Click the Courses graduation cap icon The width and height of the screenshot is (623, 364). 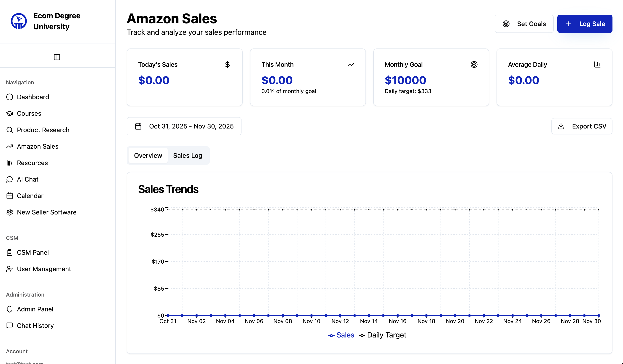coord(10,113)
